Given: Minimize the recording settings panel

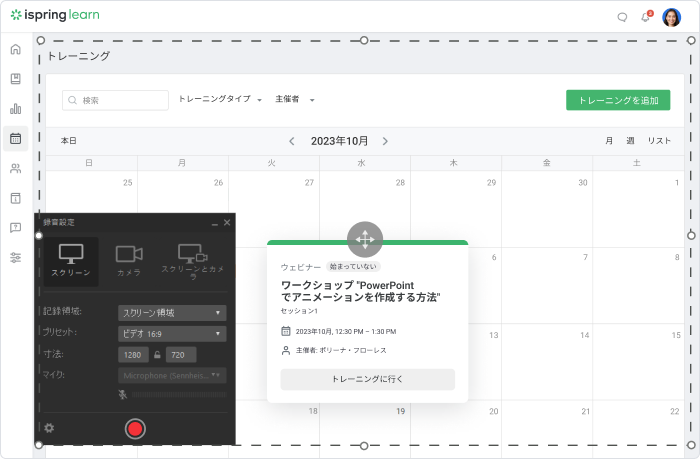Looking at the screenshot, I should tap(215, 223).
